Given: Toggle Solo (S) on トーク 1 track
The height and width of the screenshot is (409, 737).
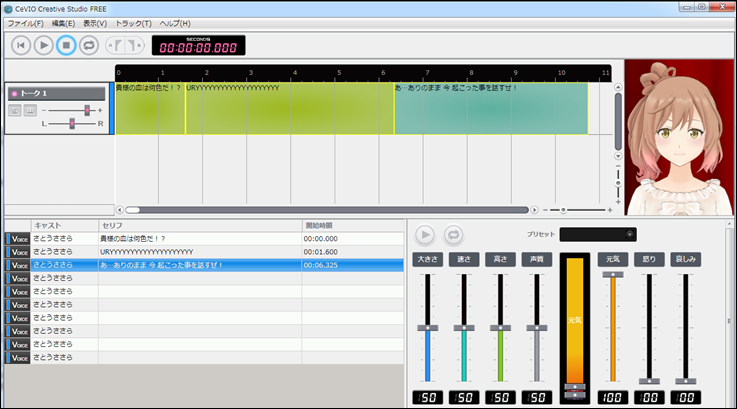Looking at the screenshot, I should (15, 110).
